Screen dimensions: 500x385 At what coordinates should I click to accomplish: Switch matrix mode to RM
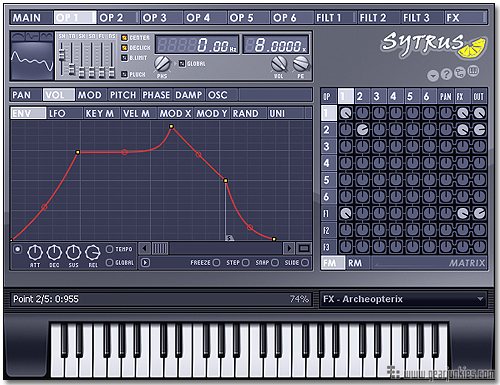point(355,263)
